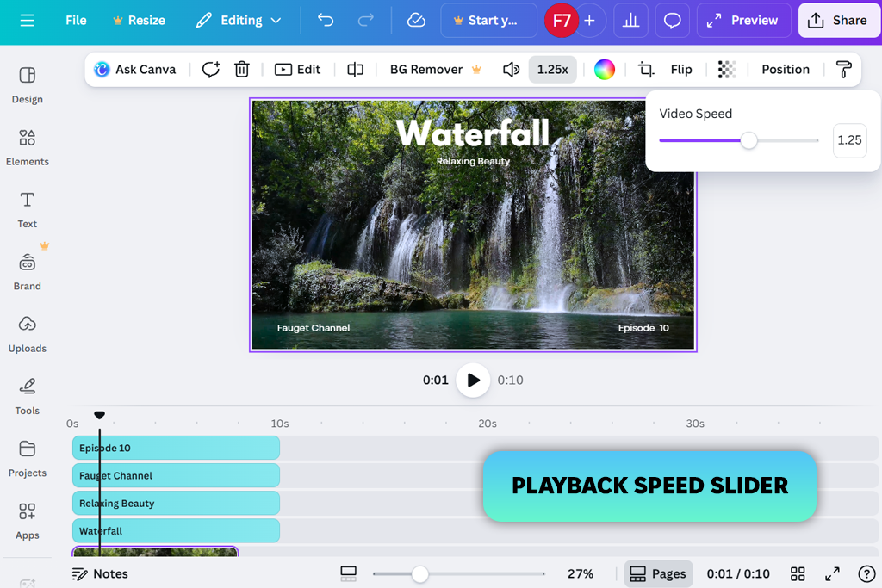
Task: Open the Design panel
Action: pyautogui.click(x=27, y=85)
